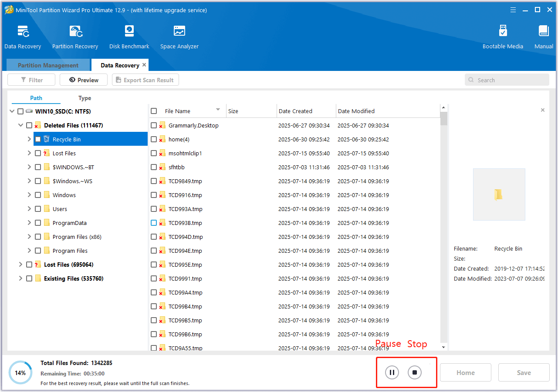Click the Recycle Bin icon in tree

coord(47,139)
